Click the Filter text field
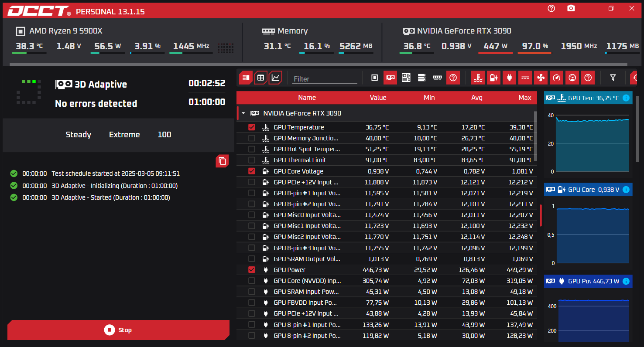The height and width of the screenshot is (347, 644). click(325, 79)
